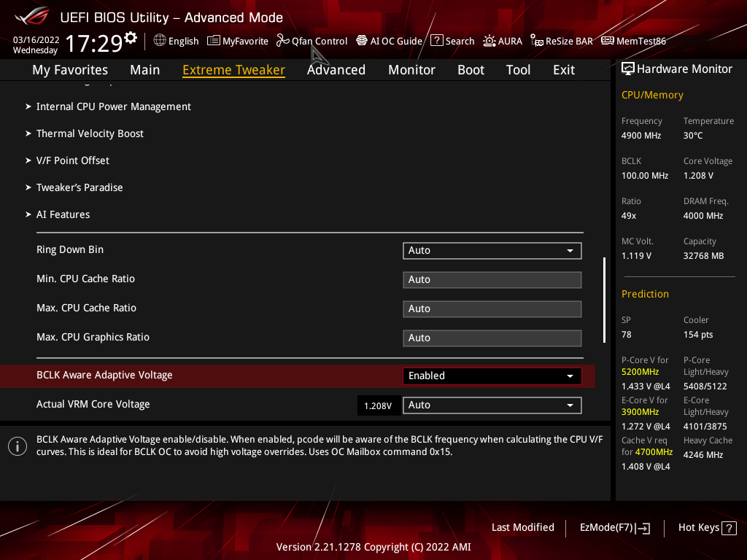Click Last Modified button
Screen dimensions: 747x560
click(522, 528)
